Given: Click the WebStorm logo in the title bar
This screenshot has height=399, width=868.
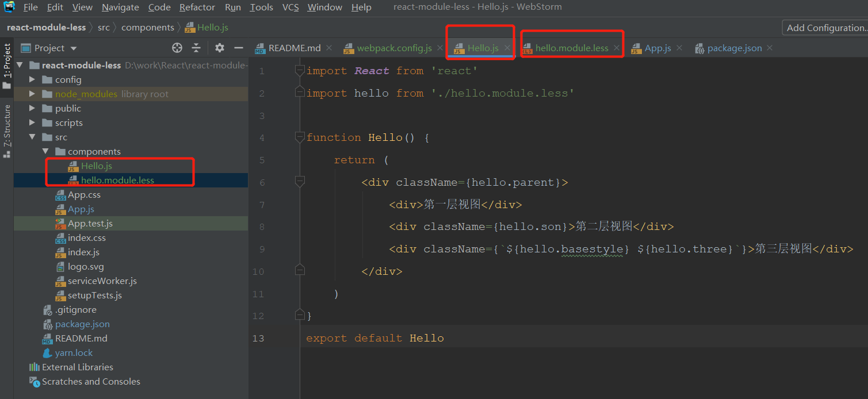Looking at the screenshot, I should (x=9, y=6).
